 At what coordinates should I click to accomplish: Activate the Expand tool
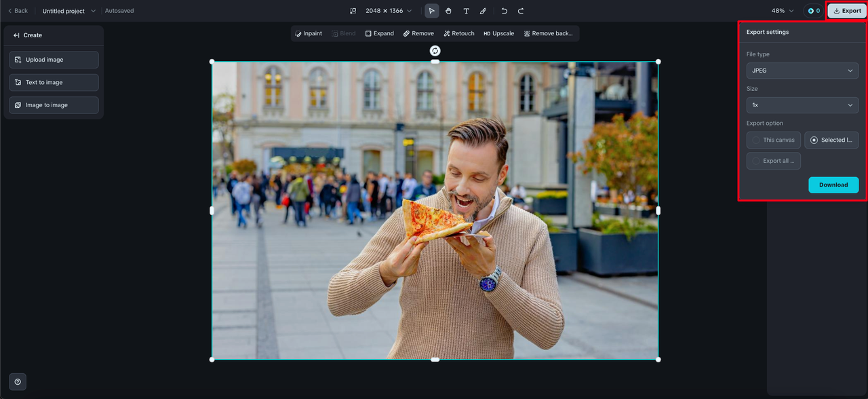380,33
